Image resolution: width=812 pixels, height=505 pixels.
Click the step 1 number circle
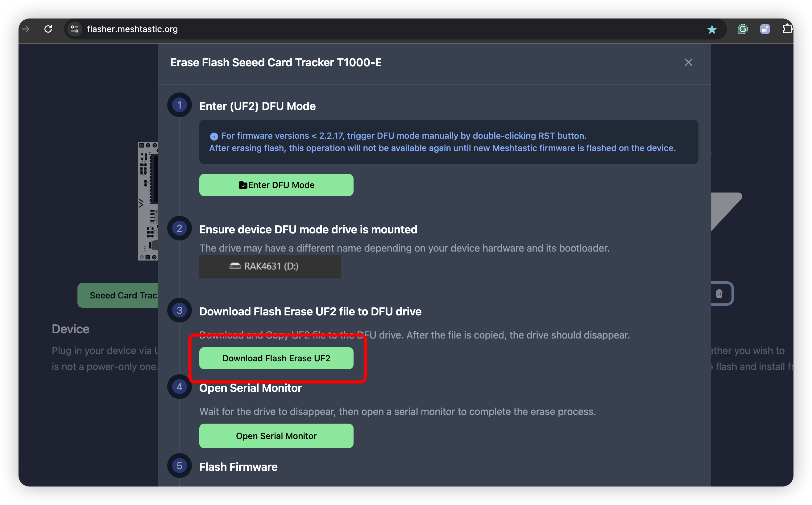(x=180, y=105)
